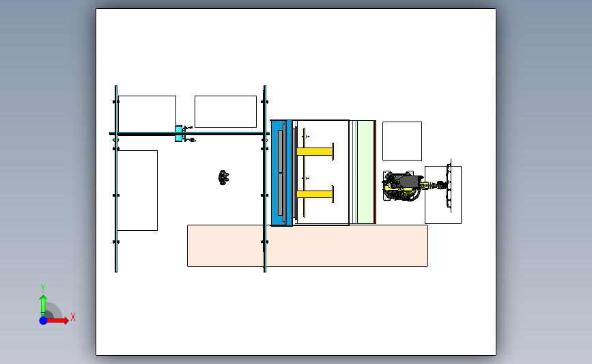
Task: Select the tall left rectangle outline
Action: click(x=137, y=191)
